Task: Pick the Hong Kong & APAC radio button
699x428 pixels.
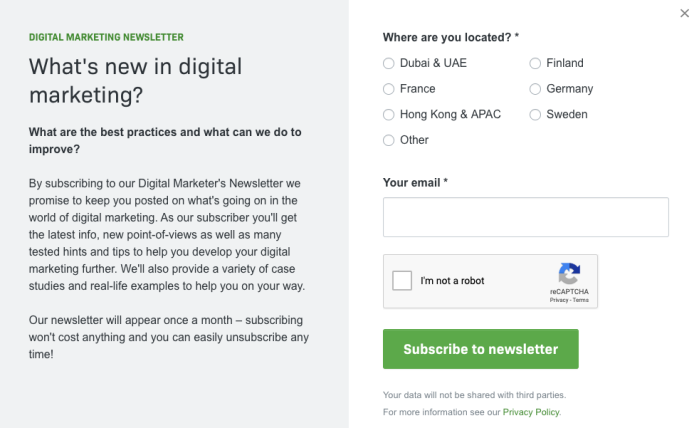Action: pos(389,115)
